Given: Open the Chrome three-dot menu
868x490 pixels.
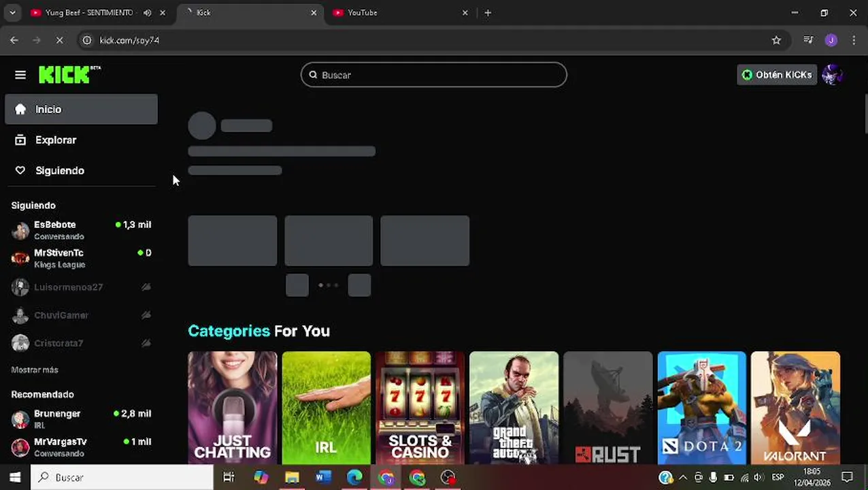Looking at the screenshot, I should [854, 40].
